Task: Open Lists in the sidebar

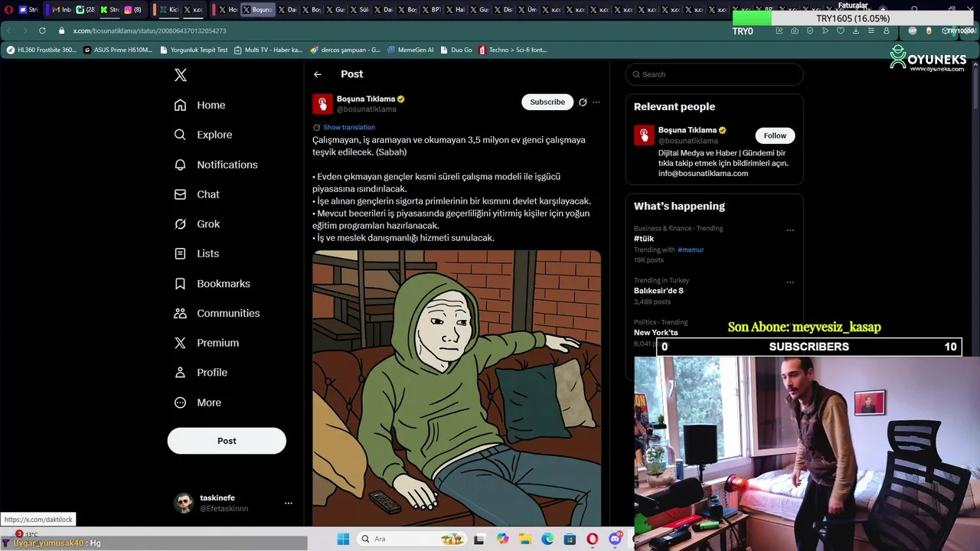Action: pos(196,253)
